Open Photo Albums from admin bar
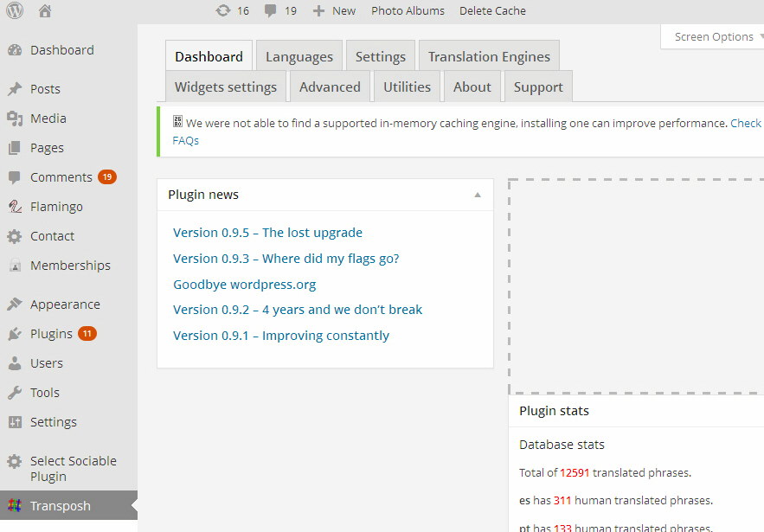This screenshot has width=764, height=532. (x=408, y=11)
